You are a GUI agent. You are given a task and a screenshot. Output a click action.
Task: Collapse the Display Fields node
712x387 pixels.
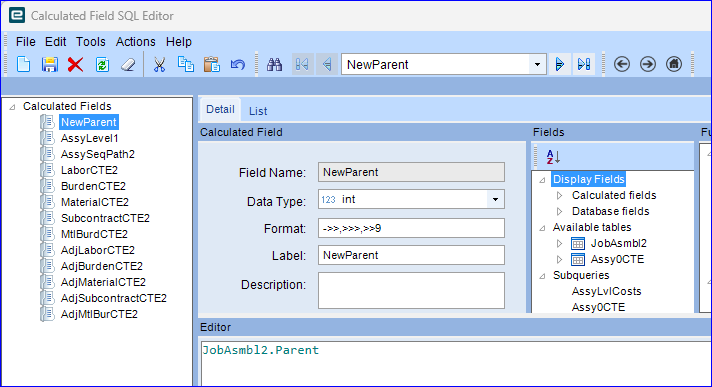[542, 180]
